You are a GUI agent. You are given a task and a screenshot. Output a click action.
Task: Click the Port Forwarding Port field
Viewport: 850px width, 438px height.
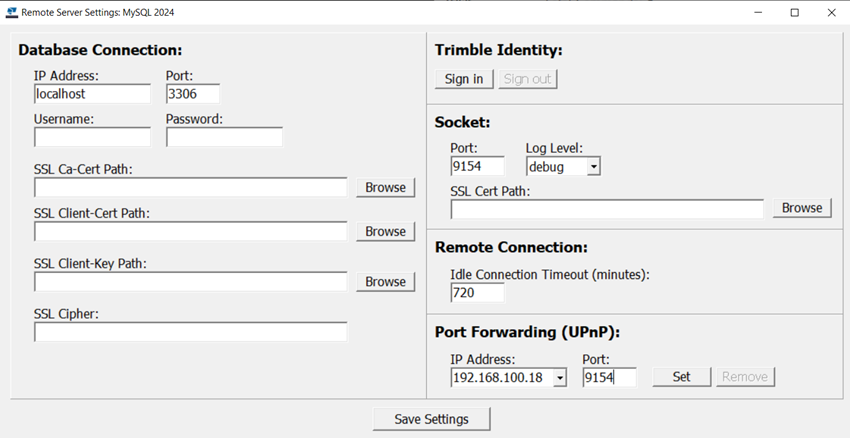[609, 377]
